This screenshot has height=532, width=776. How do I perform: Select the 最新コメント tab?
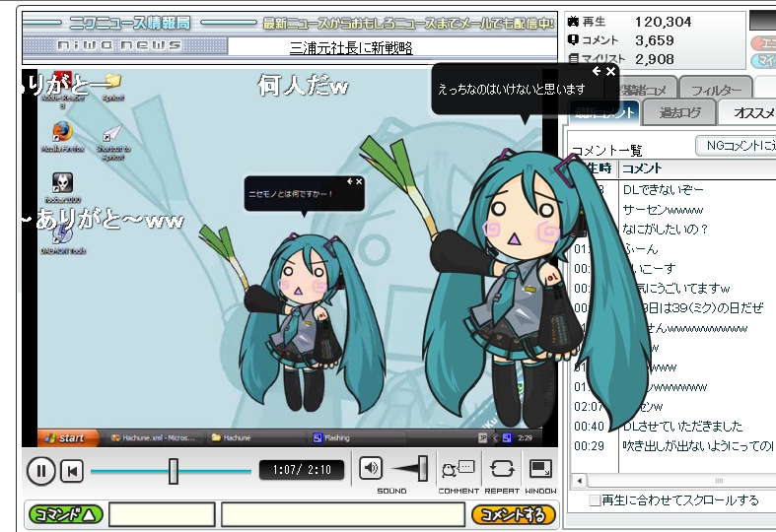pyautogui.click(x=603, y=112)
